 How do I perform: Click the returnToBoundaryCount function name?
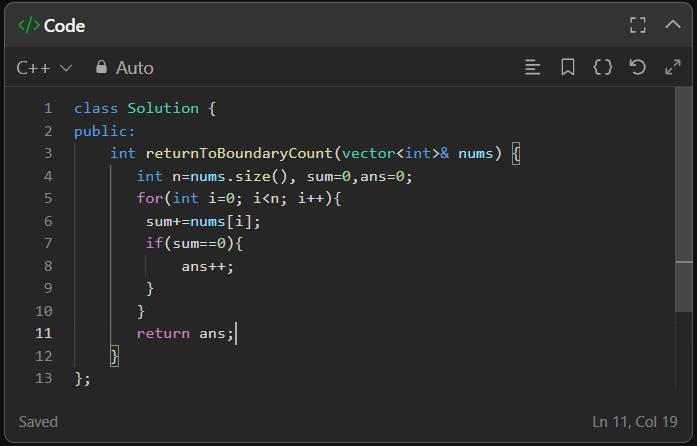coord(239,153)
